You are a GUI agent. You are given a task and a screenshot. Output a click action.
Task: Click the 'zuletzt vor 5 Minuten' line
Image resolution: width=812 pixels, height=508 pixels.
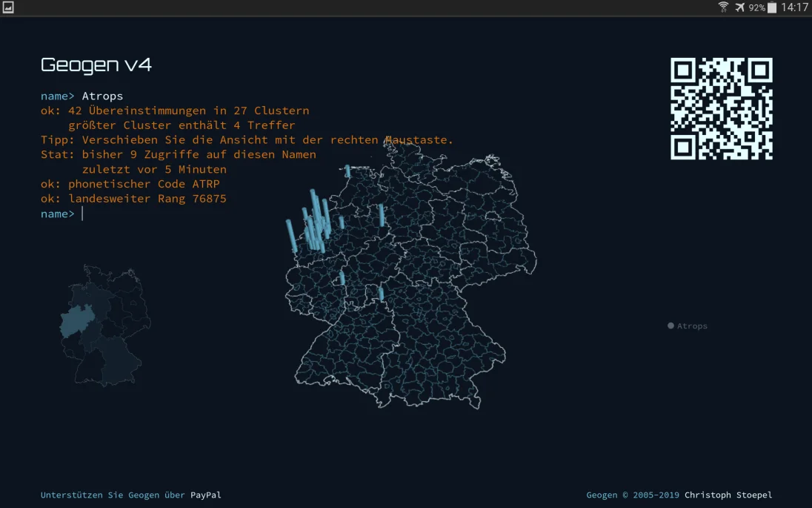click(154, 169)
